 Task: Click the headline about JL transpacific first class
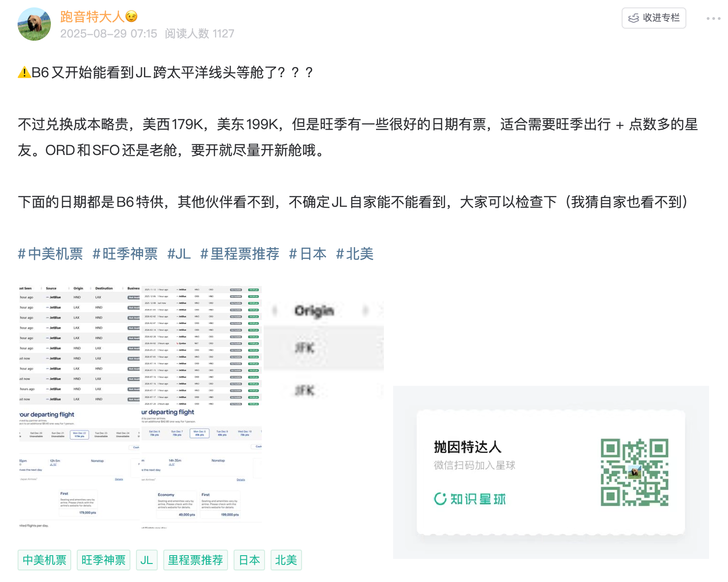[x=166, y=72]
